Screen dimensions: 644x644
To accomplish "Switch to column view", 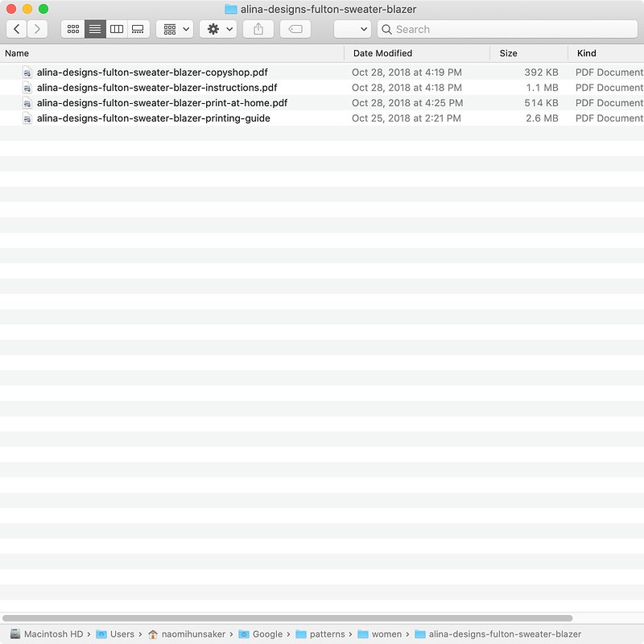I will coord(117,29).
